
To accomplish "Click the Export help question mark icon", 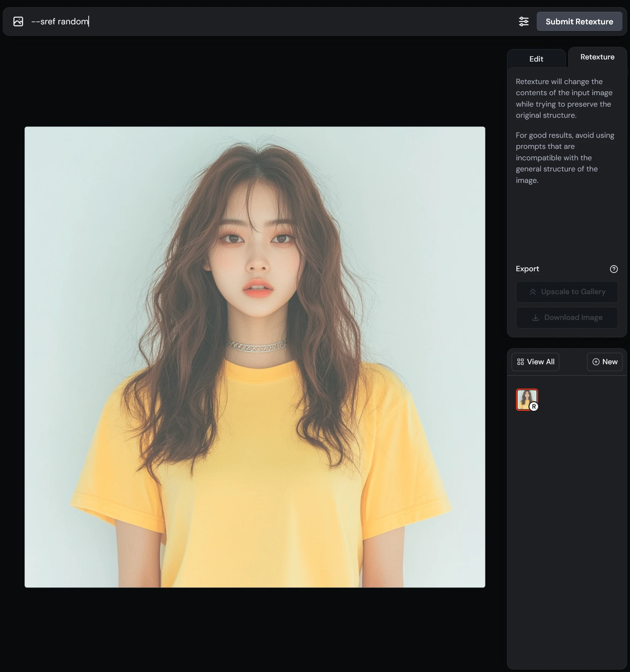I will point(614,269).
